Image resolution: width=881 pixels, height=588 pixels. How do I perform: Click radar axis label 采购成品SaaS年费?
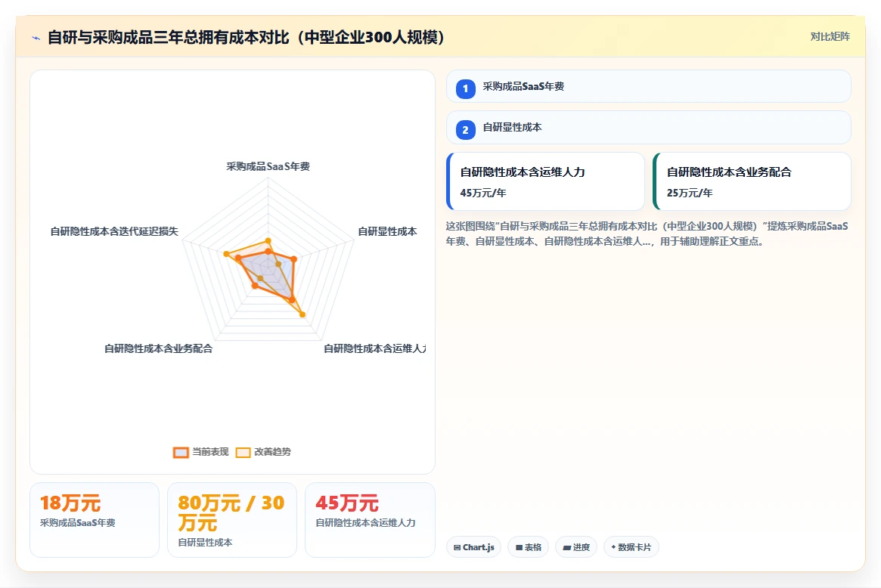(268, 166)
